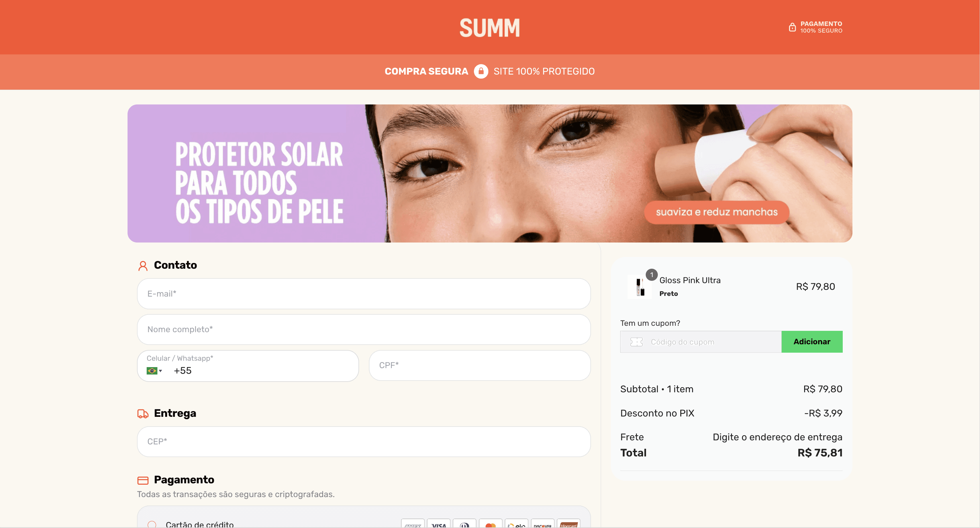Click the round lock icon beside Compra Segura
The image size is (980, 528).
481,71
